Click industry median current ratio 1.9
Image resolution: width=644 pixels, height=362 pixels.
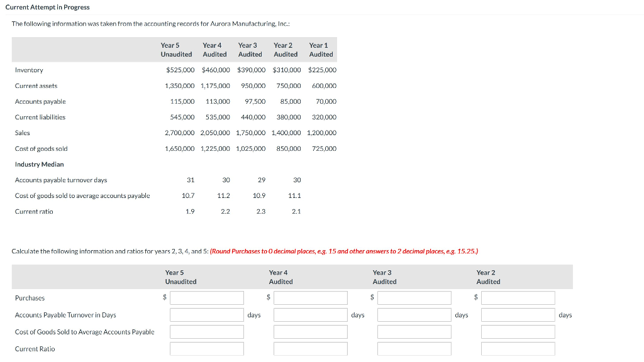190,211
